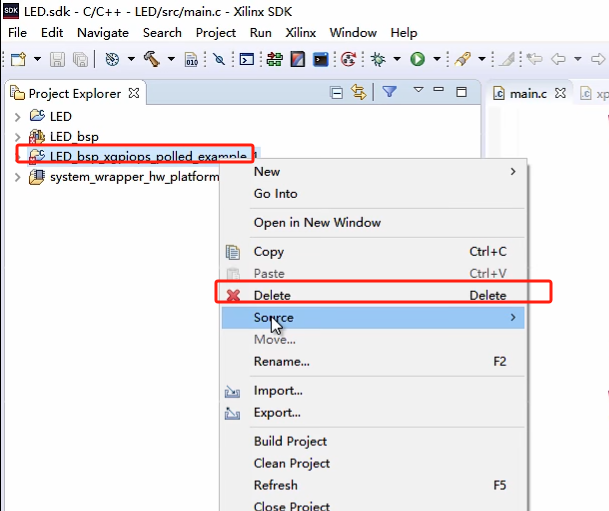Maximize the Project Explorer panel

[x=461, y=92]
